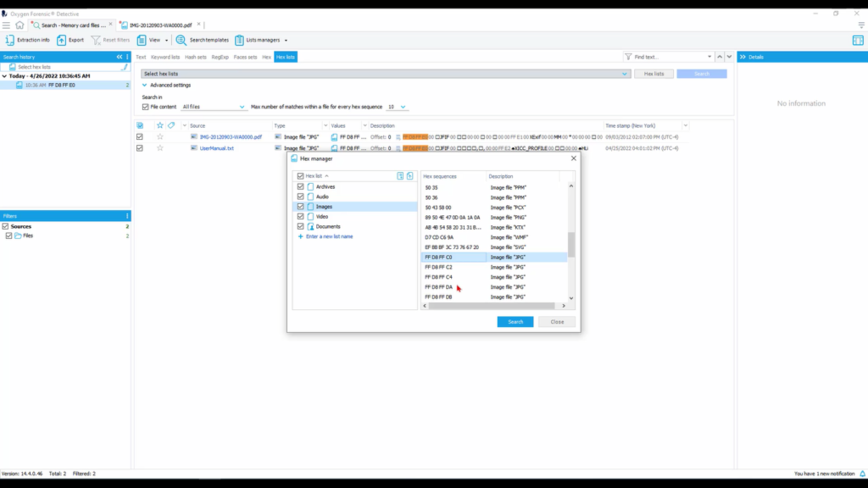
Task: Toggle the Hex list select-all checkbox
Action: 301,176
